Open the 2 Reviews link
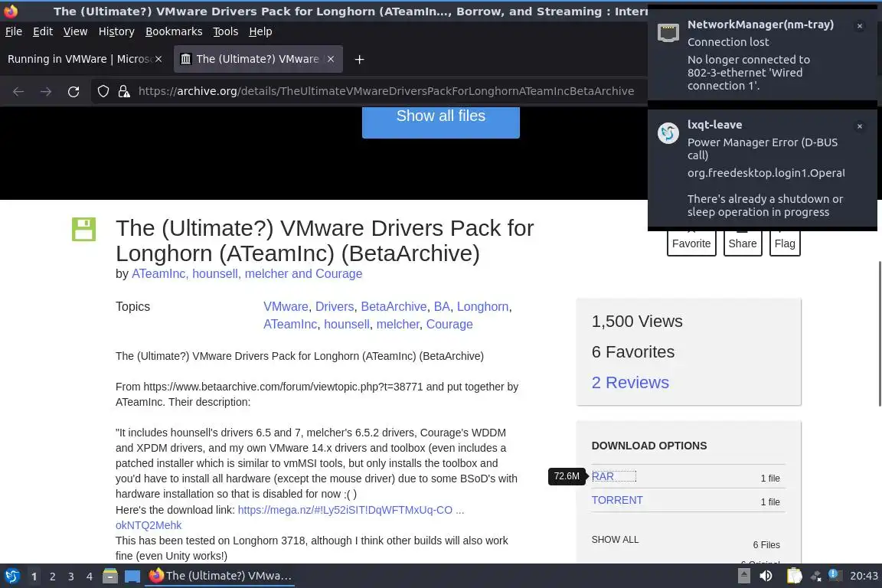Image resolution: width=882 pixels, height=588 pixels. 630,383
